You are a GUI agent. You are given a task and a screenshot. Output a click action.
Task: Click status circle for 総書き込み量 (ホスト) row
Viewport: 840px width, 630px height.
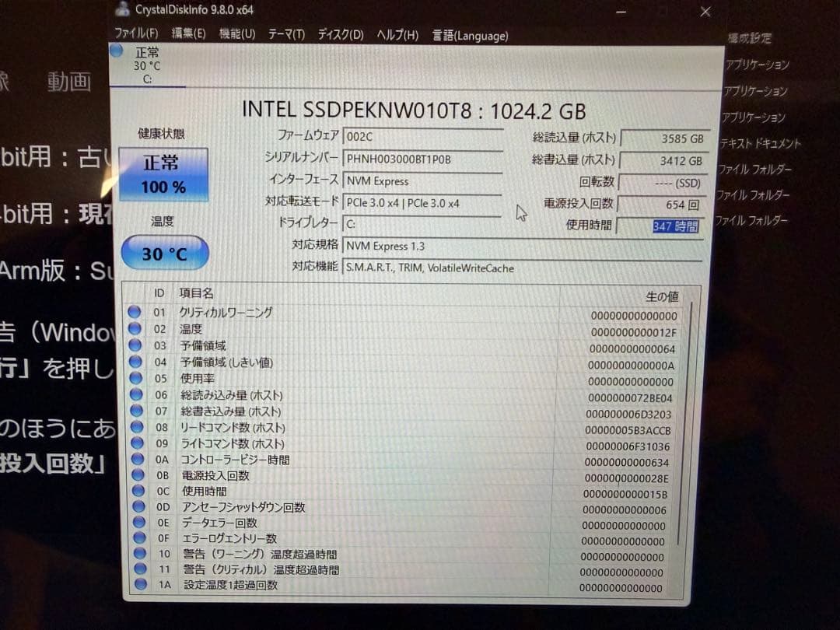pos(136,411)
